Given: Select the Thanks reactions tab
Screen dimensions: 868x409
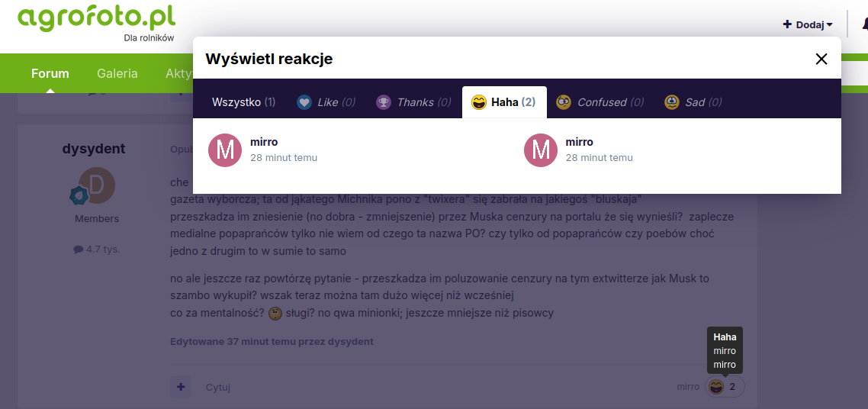Looking at the screenshot, I should [x=413, y=102].
